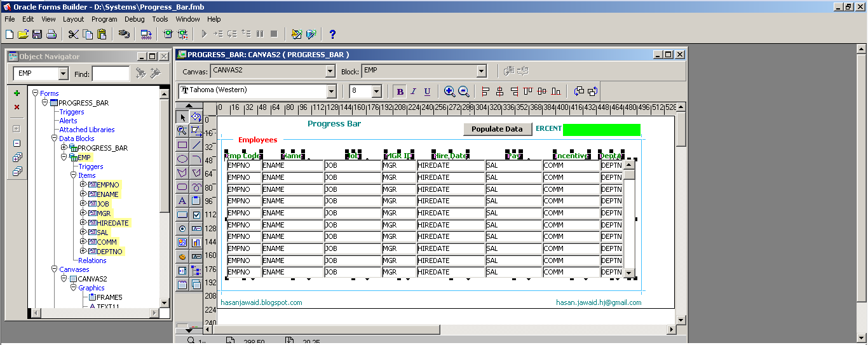Click the Open folder toolbar icon
This screenshot has height=345, width=868.
pos(24,34)
